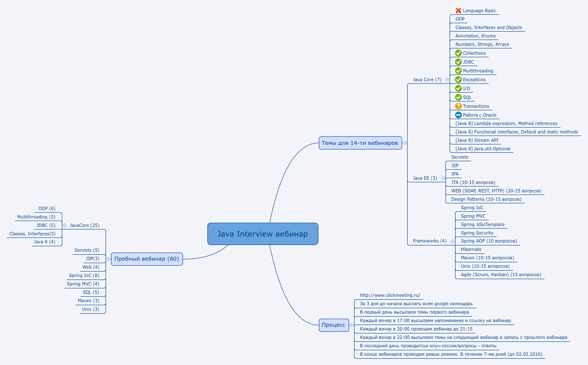Collapse the Frameworks (4) branch
Screen dimensions: 588x365
coord(453,241)
